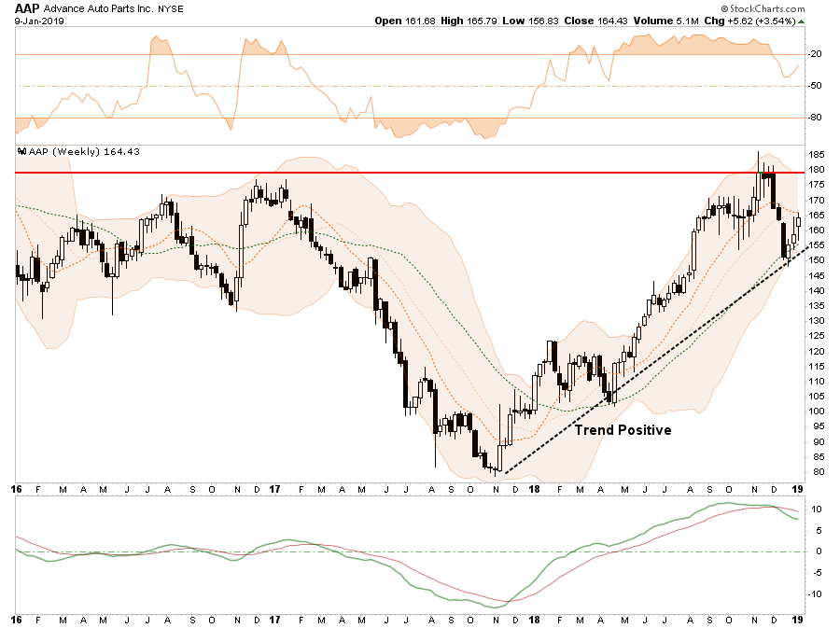This screenshot has height=628, width=840.
Task: Click the -80 level on the oscillator axis
Action: (x=815, y=118)
